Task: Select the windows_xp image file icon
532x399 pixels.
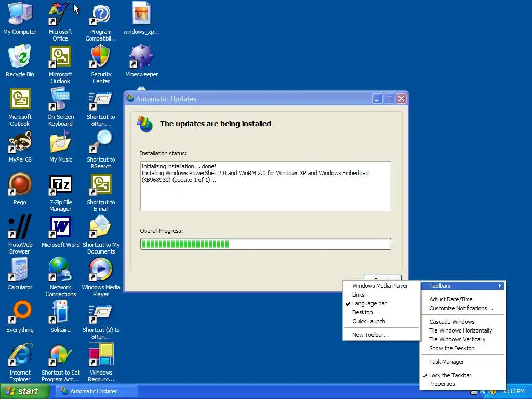Action: [x=141, y=13]
